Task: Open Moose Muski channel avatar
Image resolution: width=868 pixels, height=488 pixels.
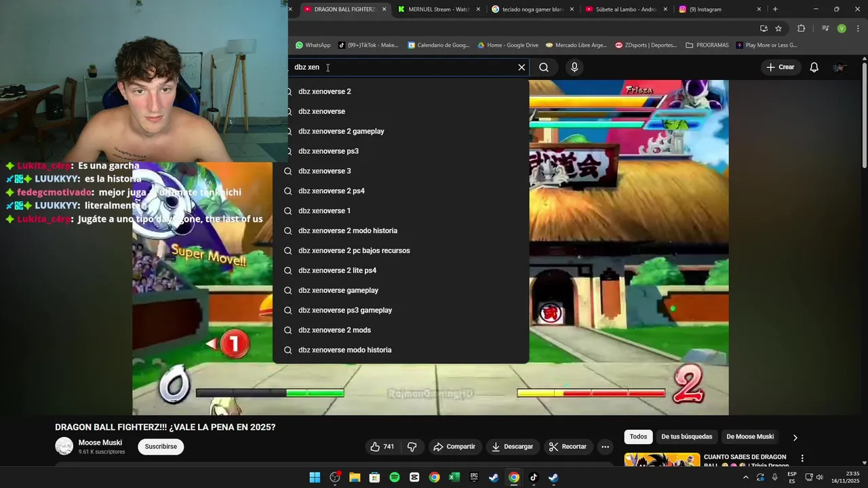Action: click(x=64, y=447)
